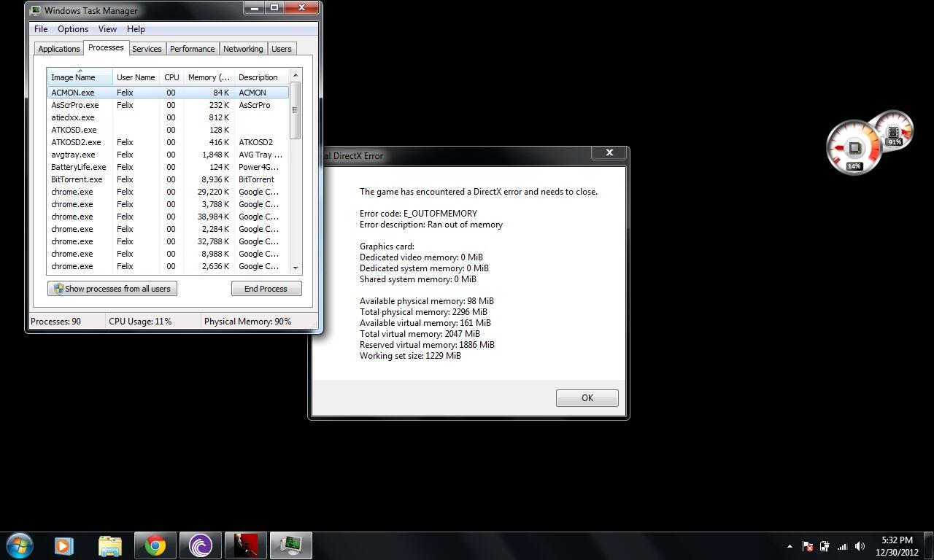Viewport: 934px width, 560px height.
Task: Launch Windows Media Player from taskbar
Action: (x=64, y=545)
